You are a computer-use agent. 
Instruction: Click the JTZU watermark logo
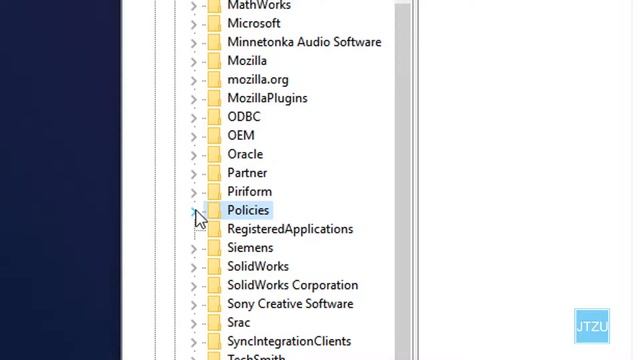[592, 326]
